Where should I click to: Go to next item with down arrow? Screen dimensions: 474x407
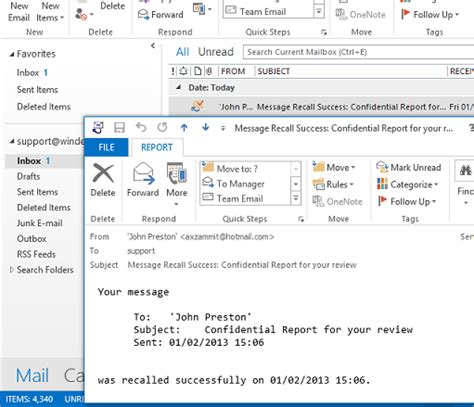205,127
